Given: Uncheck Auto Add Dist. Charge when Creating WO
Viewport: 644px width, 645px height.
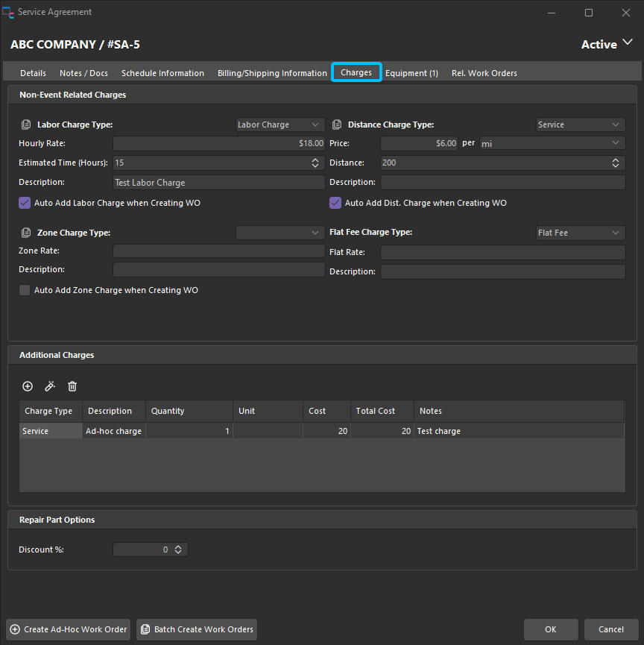Looking at the screenshot, I should (x=335, y=203).
